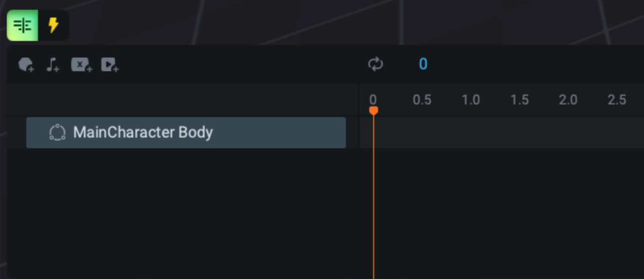Add a new video playback track
644x279 pixels.
110,64
